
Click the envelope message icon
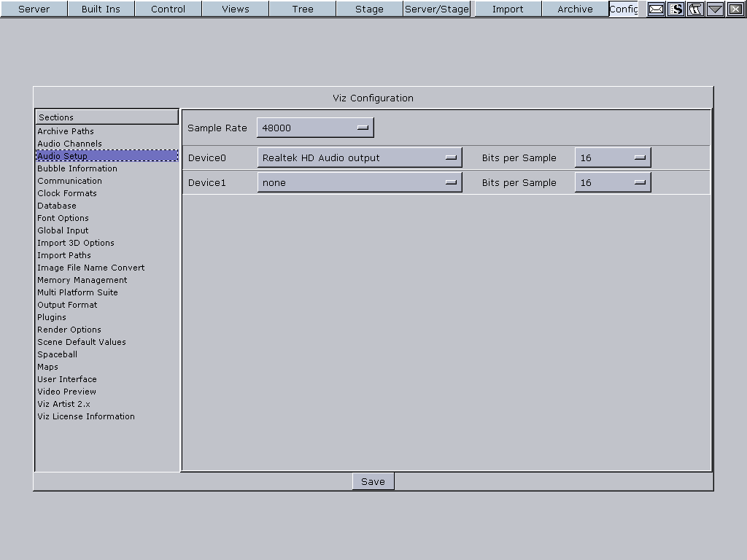(657, 9)
